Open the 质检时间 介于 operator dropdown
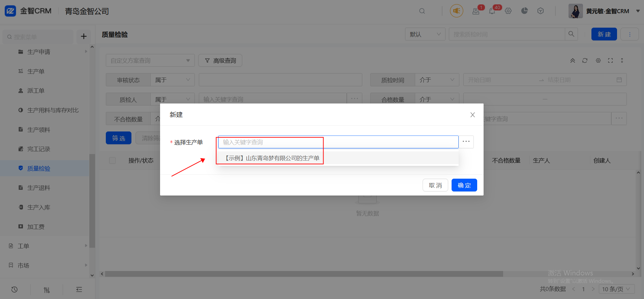 [437, 80]
